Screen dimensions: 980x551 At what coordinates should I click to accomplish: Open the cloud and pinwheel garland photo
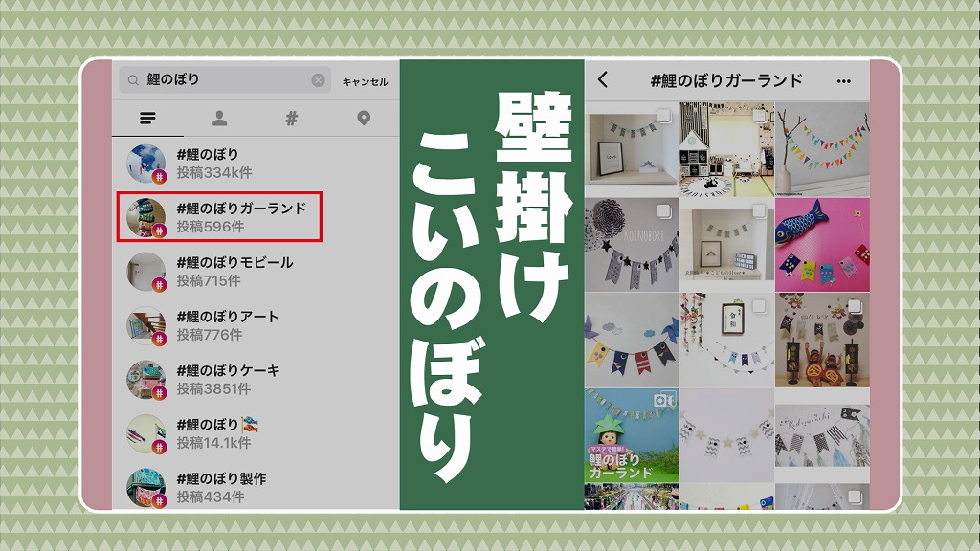[x=632, y=341]
